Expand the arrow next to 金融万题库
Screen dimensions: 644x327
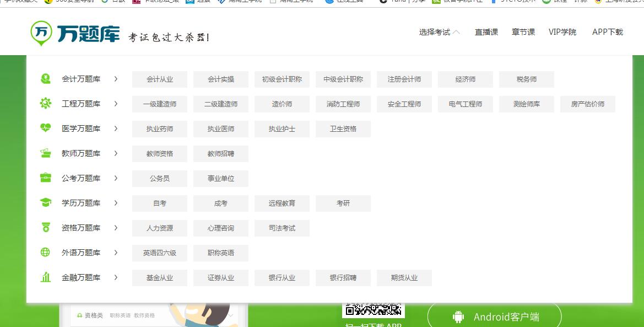116,277
